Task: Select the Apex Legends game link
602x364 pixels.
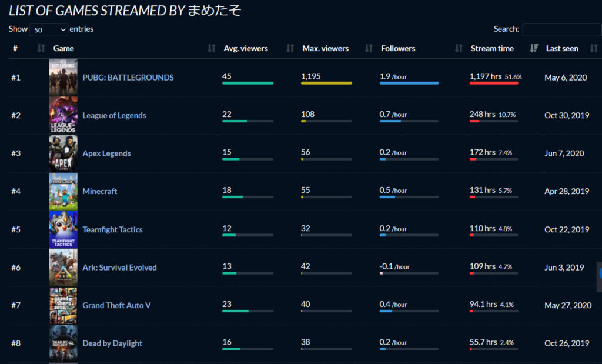Action: (x=106, y=153)
